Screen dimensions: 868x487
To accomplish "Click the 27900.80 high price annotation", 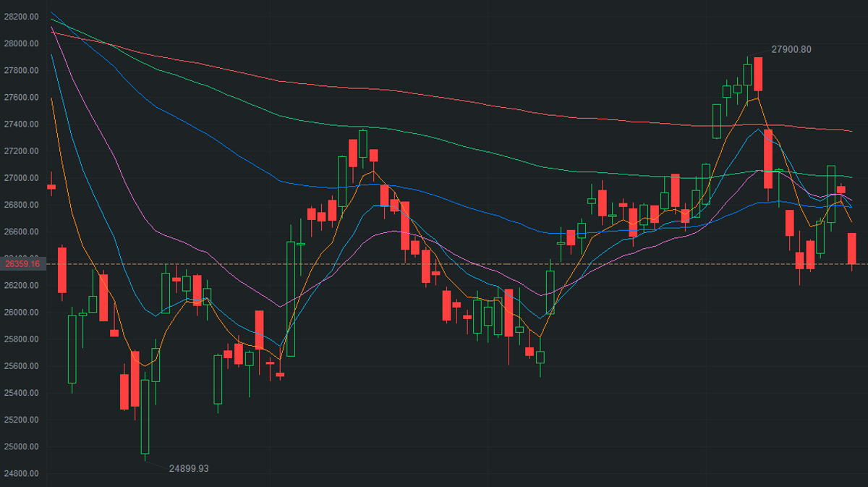I will pos(791,49).
